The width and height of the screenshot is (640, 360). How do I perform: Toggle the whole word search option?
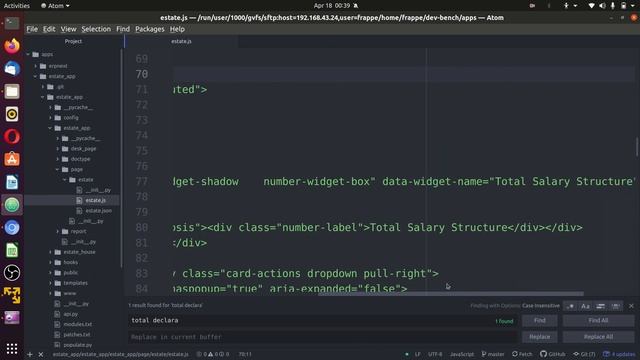tap(616, 306)
